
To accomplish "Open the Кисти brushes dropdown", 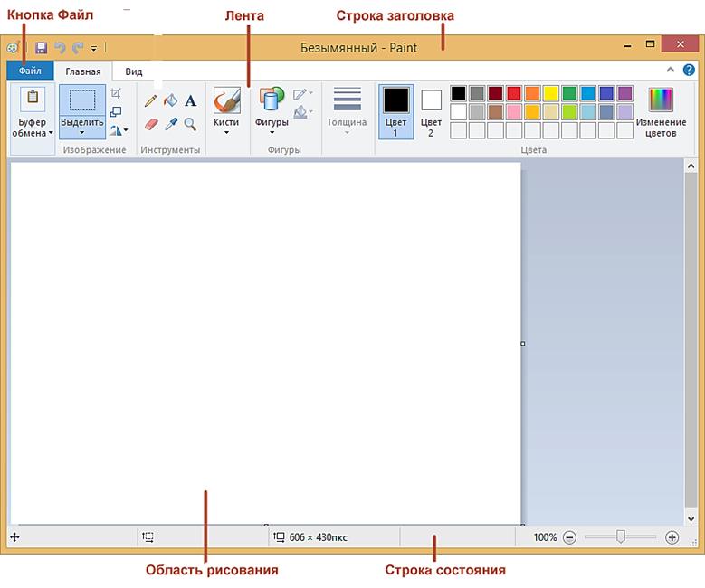I will tap(226, 112).
